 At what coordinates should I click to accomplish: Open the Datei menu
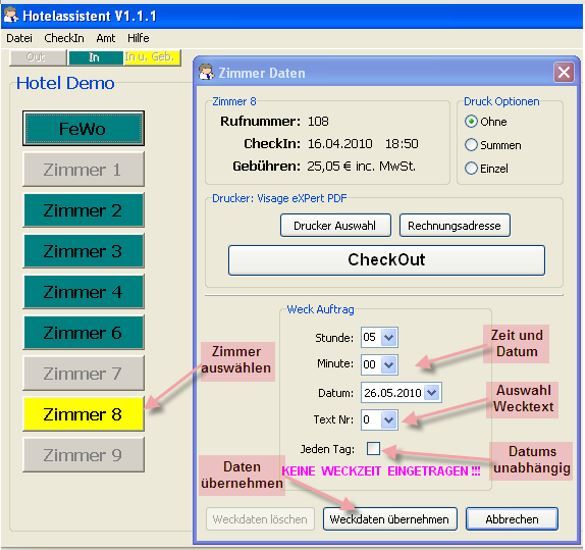[19, 38]
